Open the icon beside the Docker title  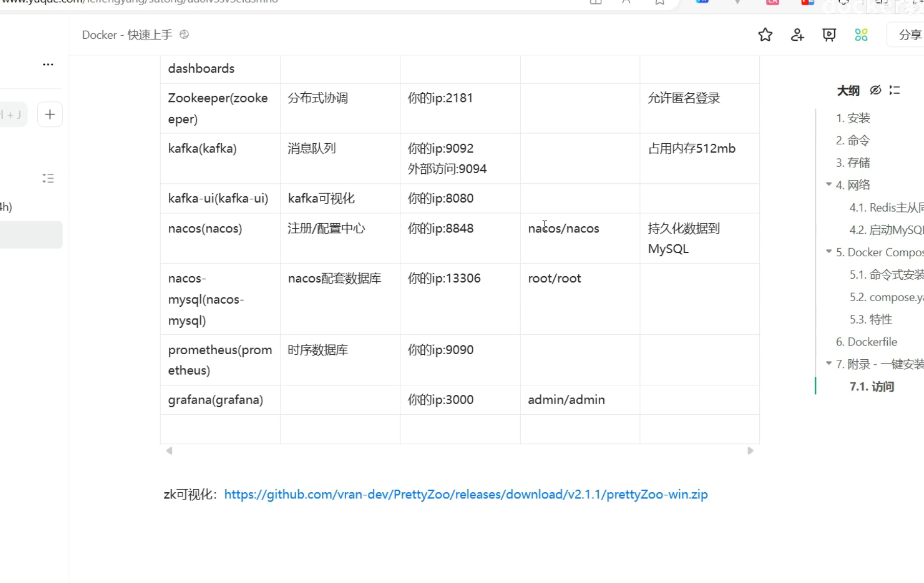[x=184, y=34]
